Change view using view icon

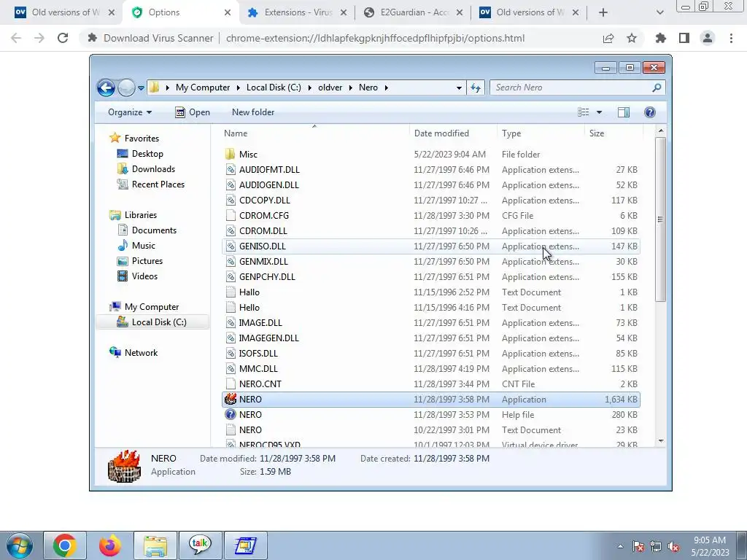[x=583, y=112]
